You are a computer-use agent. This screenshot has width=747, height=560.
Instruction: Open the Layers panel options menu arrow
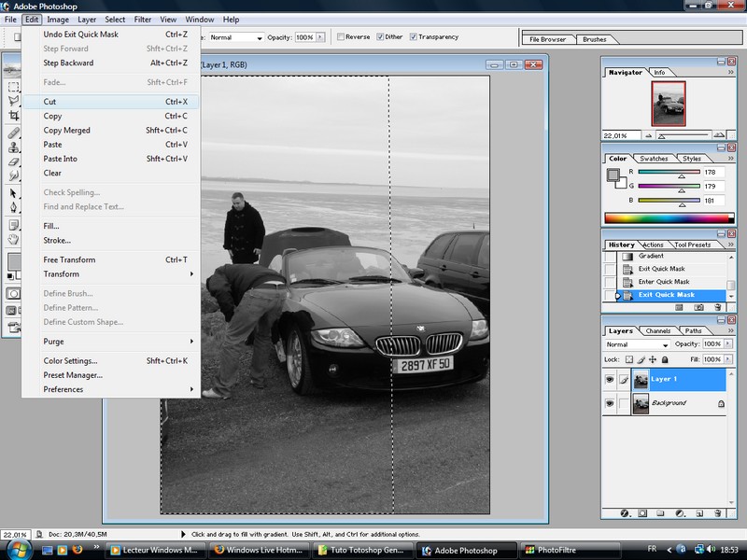(731, 330)
